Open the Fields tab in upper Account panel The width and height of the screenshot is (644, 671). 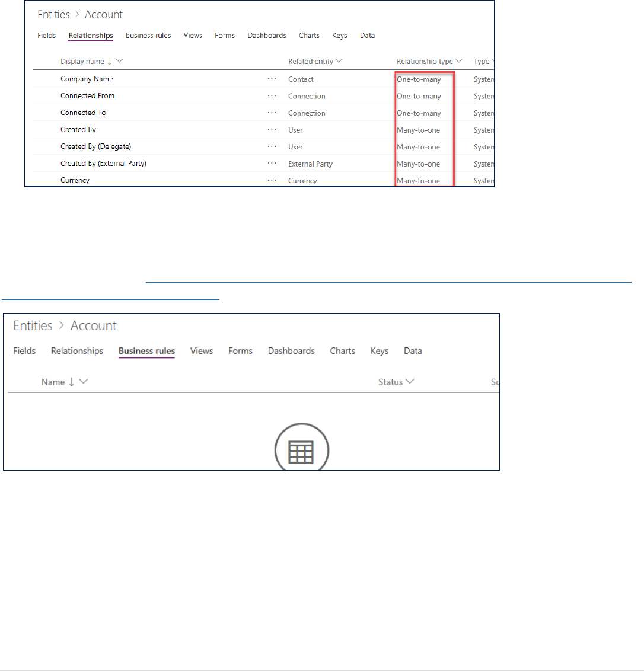pos(46,36)
